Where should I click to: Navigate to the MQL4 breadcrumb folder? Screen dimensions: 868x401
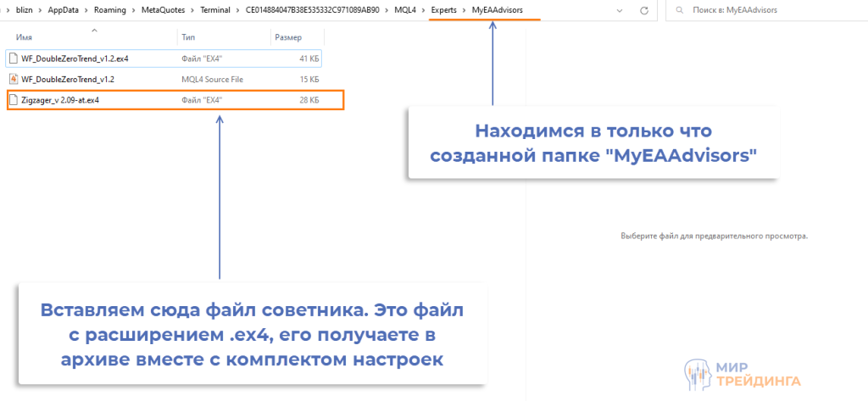(x=405, y=10)
